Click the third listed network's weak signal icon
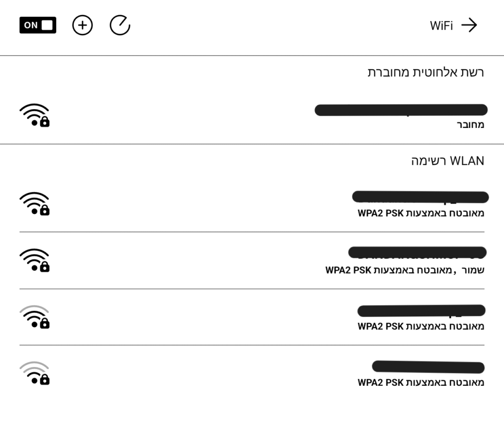Screen dimensions: 504x436 34,317
